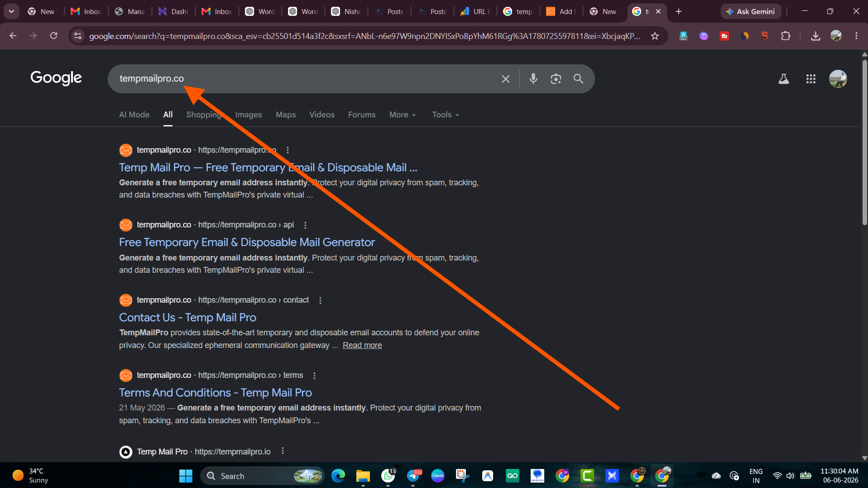868x488 pixels.
Task: Open Search Labs flask icon
Action: (784, 79)
